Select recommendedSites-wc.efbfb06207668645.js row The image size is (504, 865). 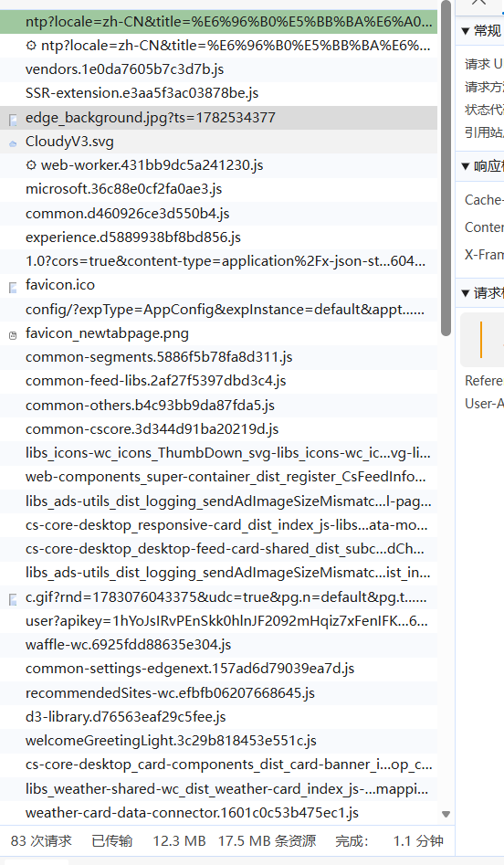pyautogui.click(x=218, y=693)
